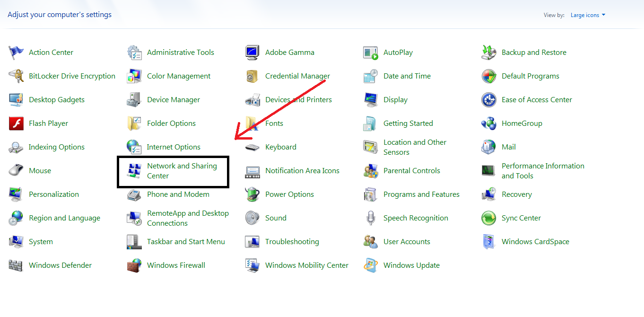Click the Device Manager icon
The height and width of the screenshot is (317, 644).
pyautogui.click(x=134, y=100)
